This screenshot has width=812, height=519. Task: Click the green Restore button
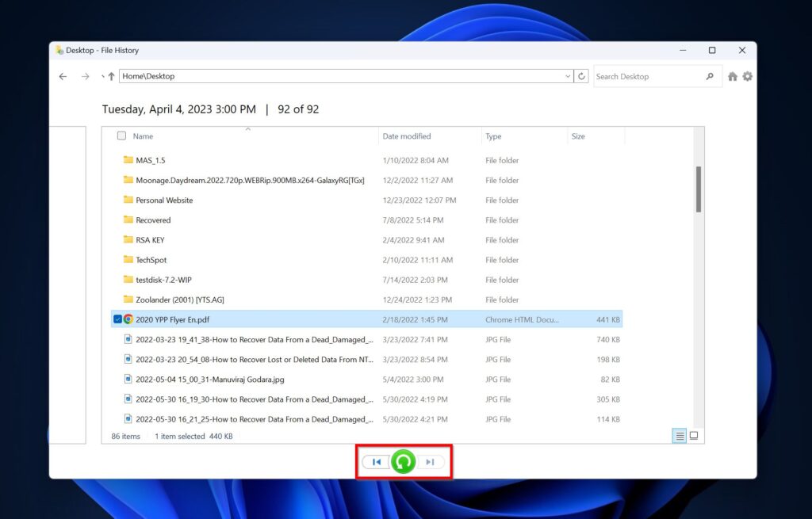(403, 462)
